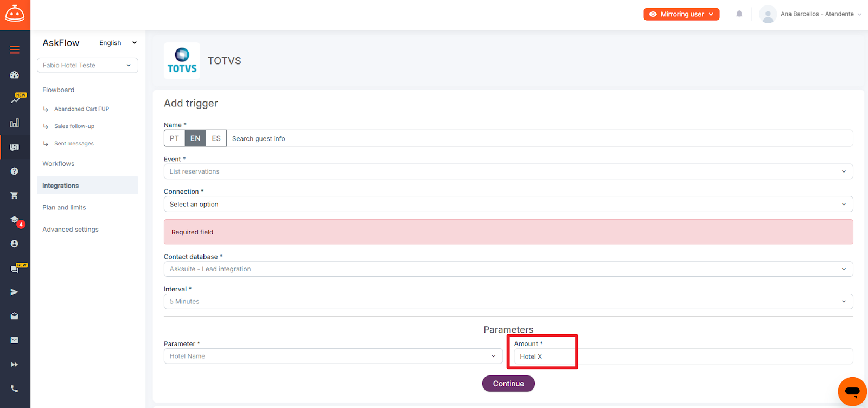Switch name language to ES
The height and width of the screenshot is (408, 868).
(216, 138)
